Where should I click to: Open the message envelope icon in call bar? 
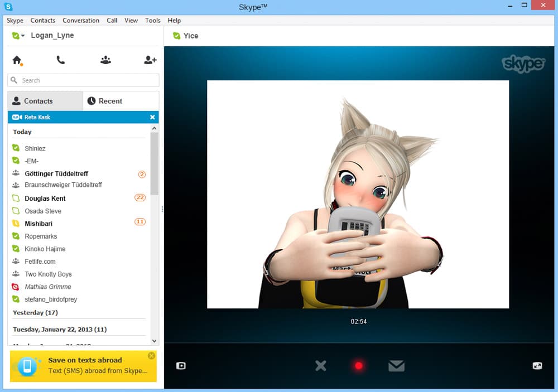396,366
